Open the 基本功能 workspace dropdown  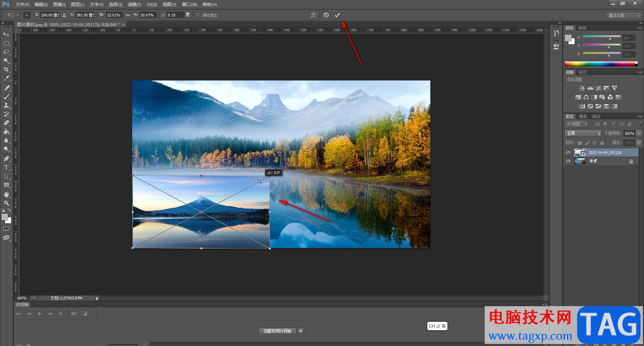pos(624,16)
